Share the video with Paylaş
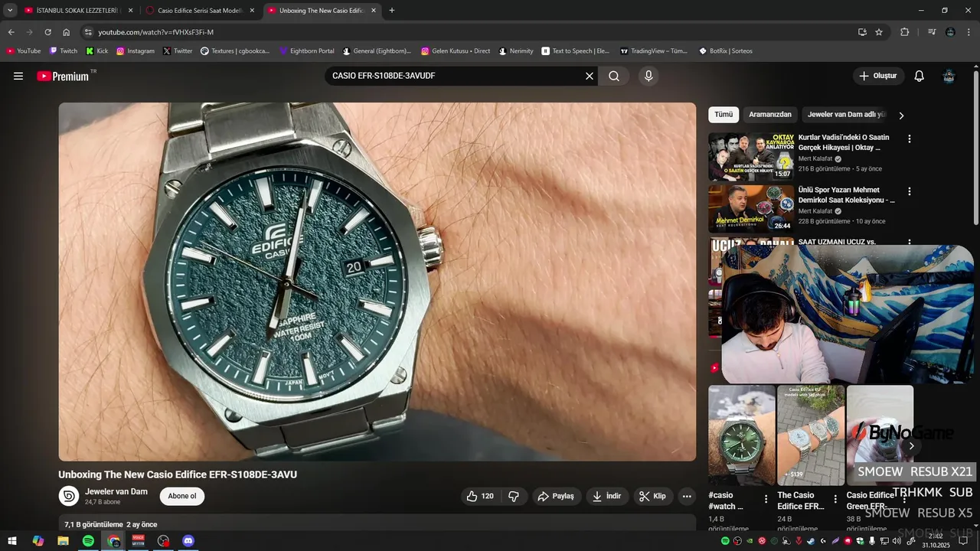Image resolution: width=980 pixels, height=551 pixels. point(557,496)
